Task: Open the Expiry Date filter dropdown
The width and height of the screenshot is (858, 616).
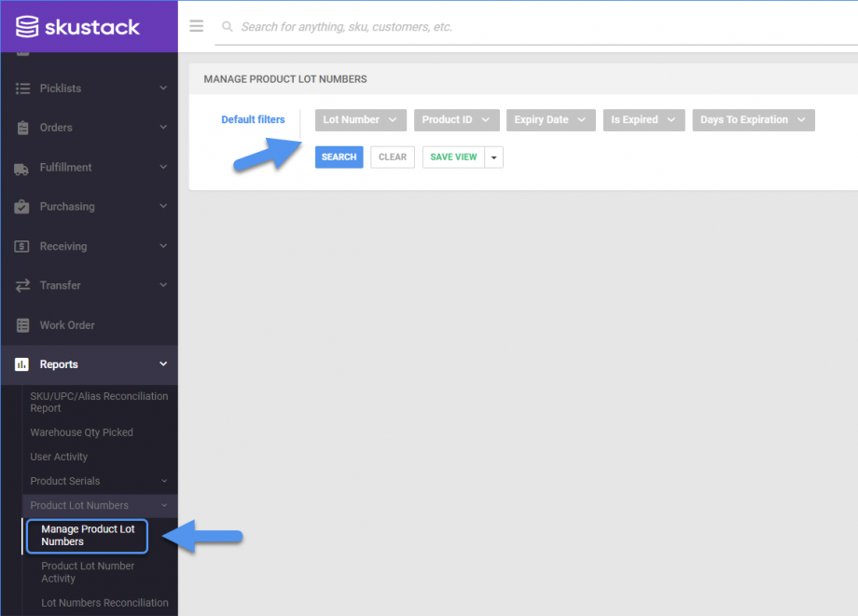Action: click(x=550, y=120)
